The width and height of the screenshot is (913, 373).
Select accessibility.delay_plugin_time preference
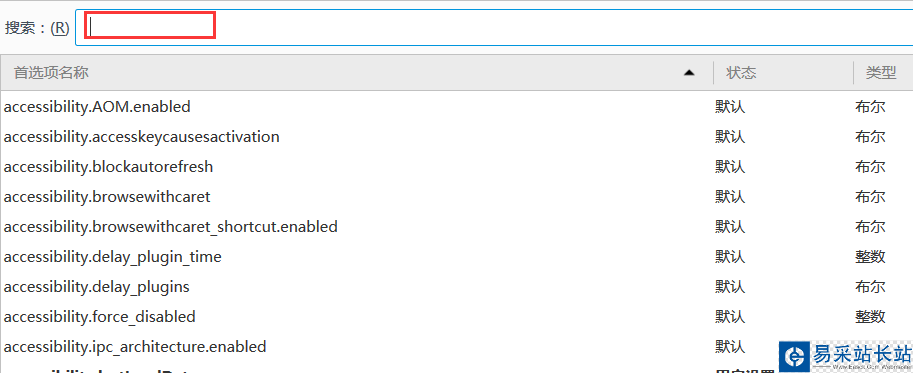pos(456,257)
